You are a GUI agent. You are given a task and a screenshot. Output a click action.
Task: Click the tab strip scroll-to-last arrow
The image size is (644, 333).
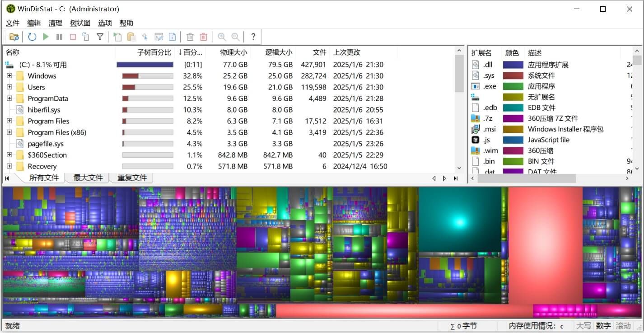[x=456, y=178]
